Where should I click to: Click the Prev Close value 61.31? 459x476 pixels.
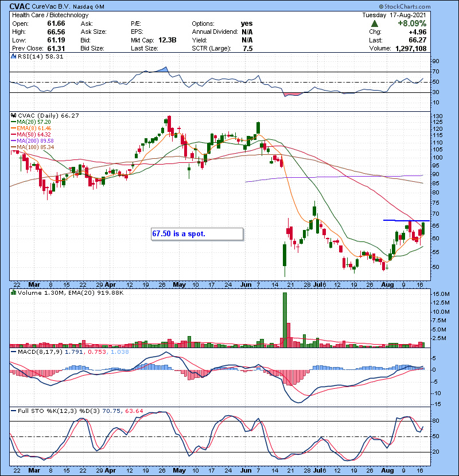56,48
